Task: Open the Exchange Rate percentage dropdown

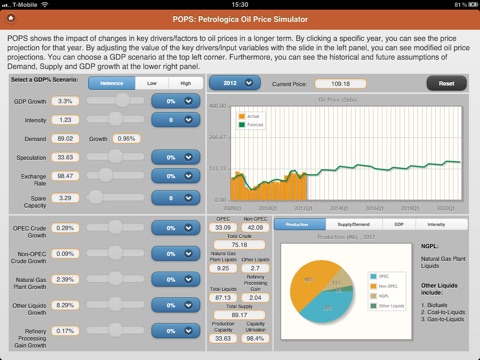Action: (x=176, y=176)
